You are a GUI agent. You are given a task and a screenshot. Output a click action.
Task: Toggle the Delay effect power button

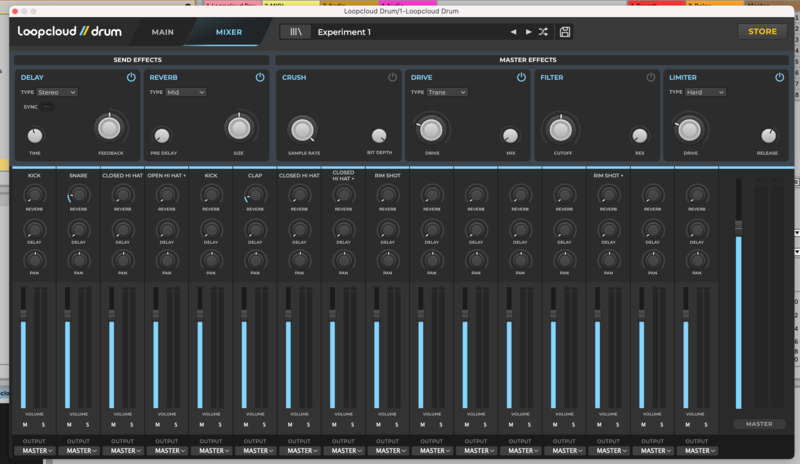(130, 77)
